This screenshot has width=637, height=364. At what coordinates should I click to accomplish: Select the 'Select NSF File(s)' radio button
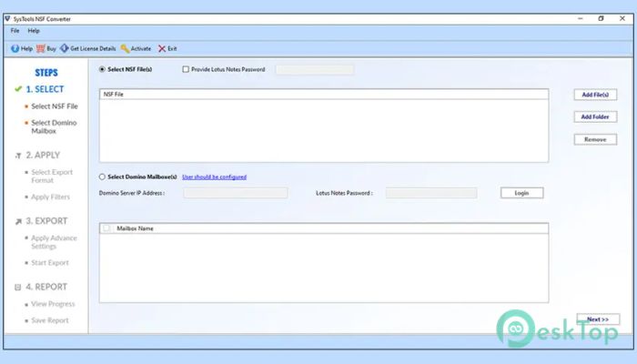tap(102, 69)
